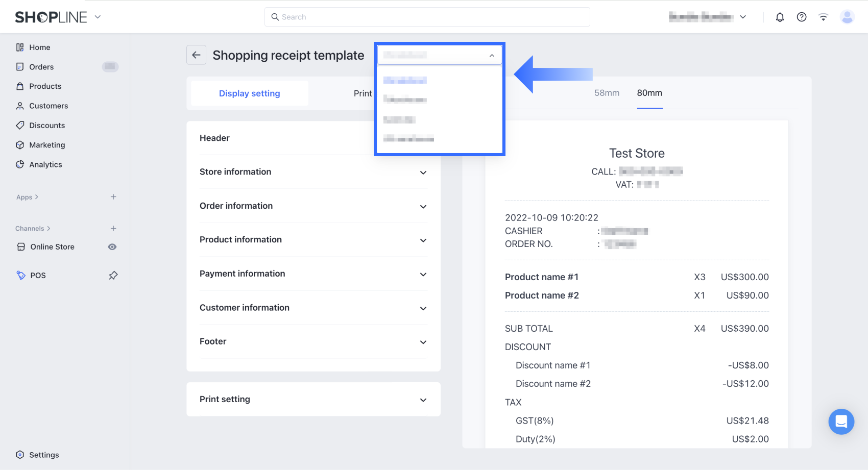Viewport: 868px width, 470px height.
Task: Expand the Store information section
Action: (423, 172)
